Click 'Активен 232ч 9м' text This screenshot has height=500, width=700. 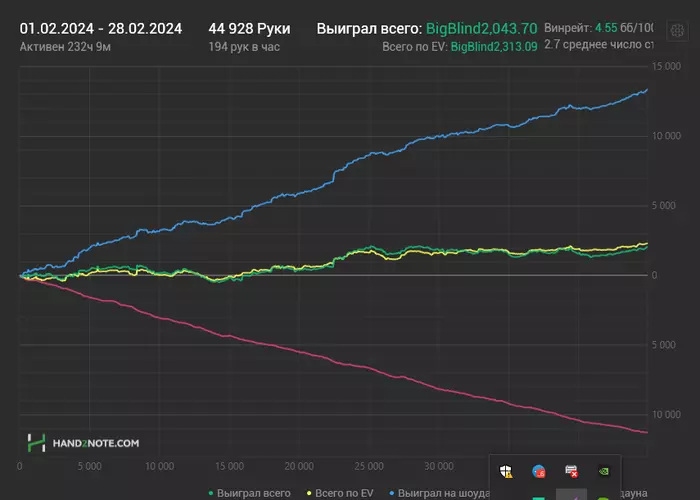(x=65, y=47)
